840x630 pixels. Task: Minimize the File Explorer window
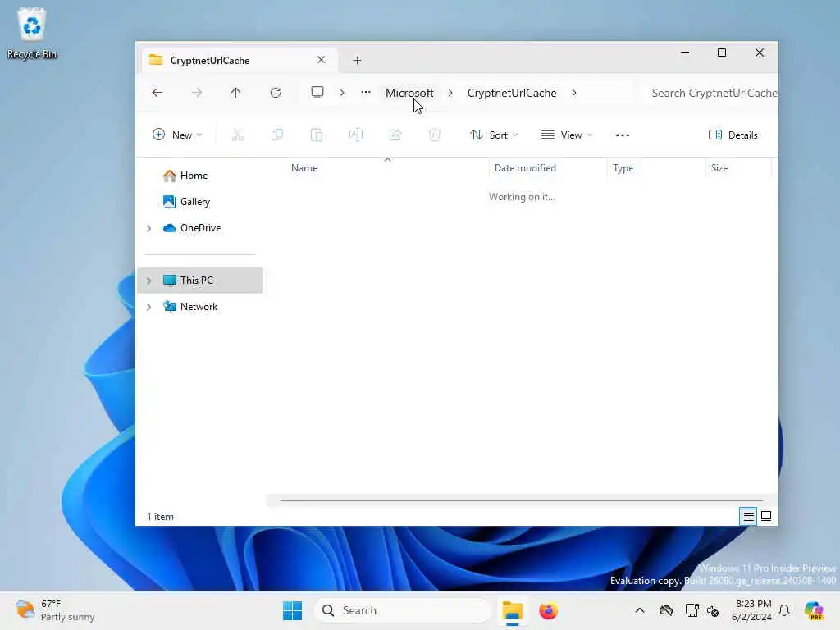[x=685, y=53]
